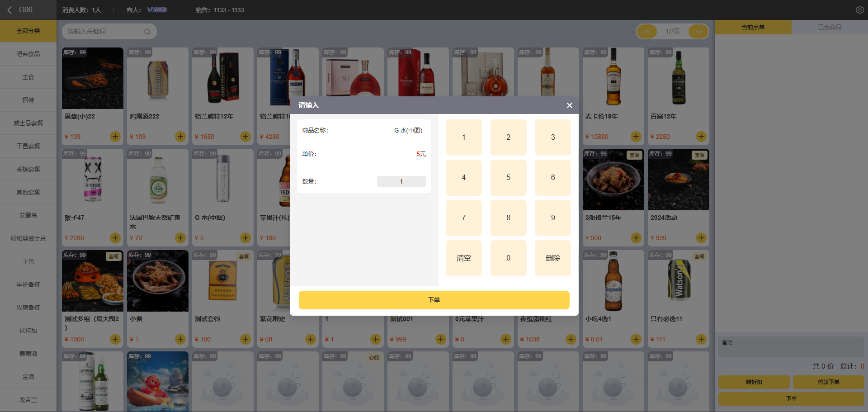Close the 请输入 dialog

[570, 105]
